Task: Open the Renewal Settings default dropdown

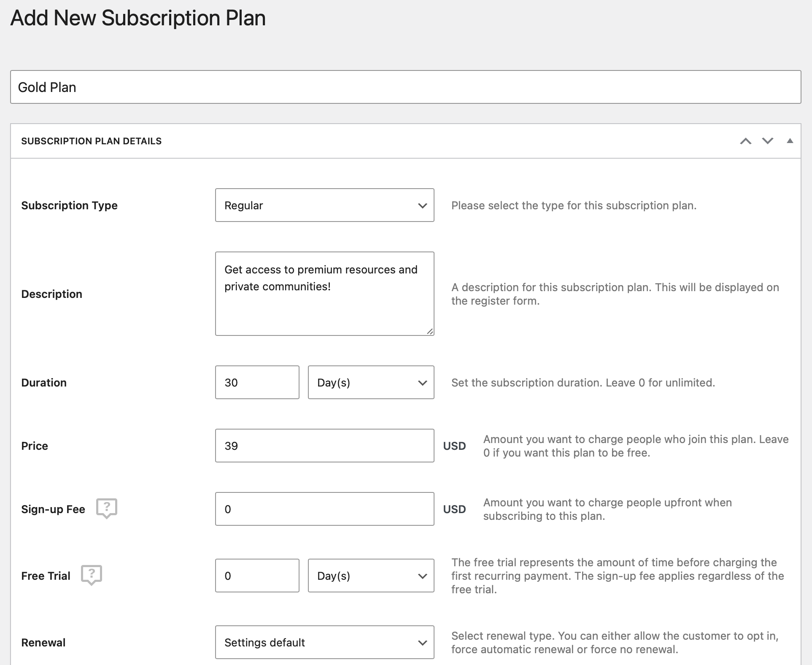Action: (325, 642)
